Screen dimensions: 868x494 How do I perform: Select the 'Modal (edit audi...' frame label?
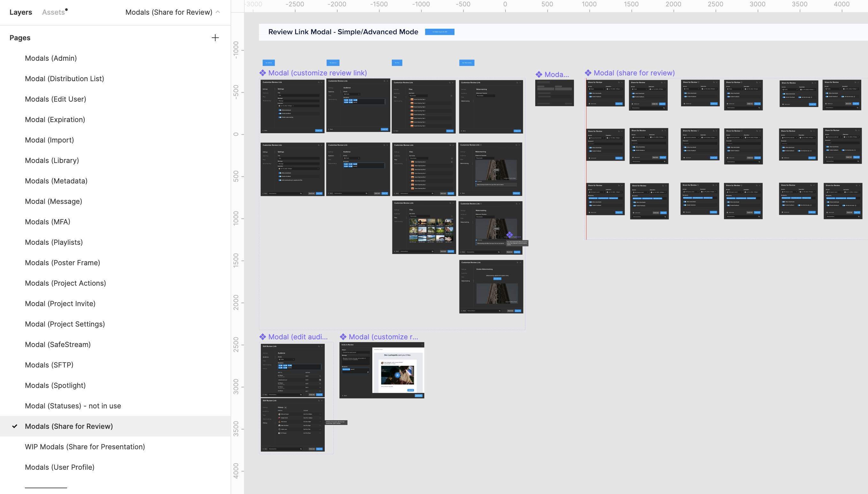[x=298, y=337]
